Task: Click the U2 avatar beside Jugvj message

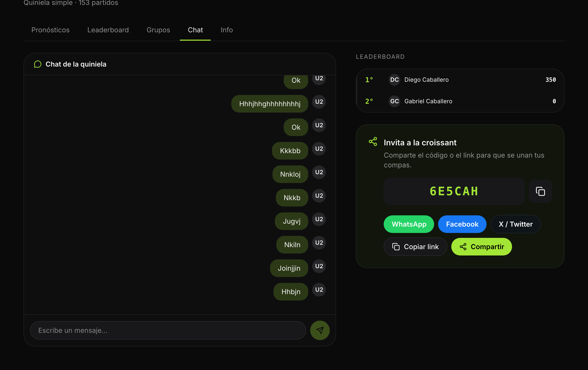Action: point(319,219)
